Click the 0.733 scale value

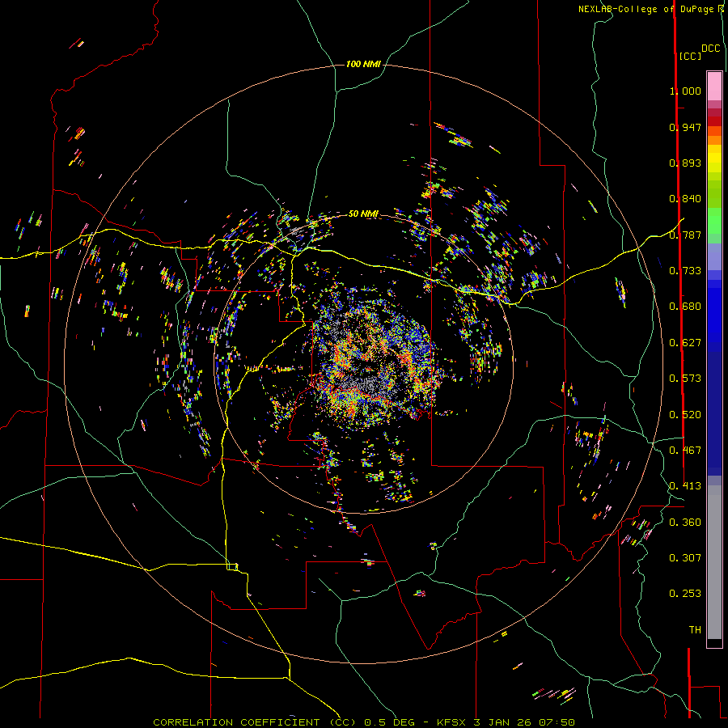tap(685, 271)
